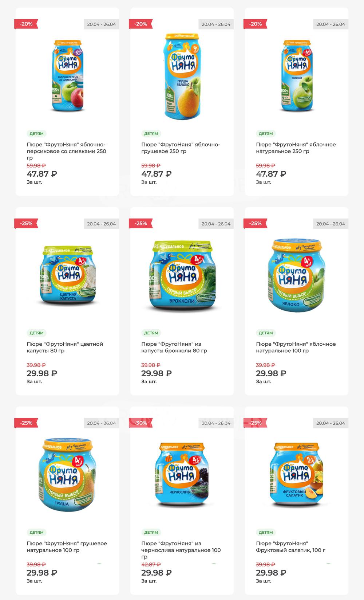Open the 'грушевое натуральное 100 гр' product link
This screenshot has width=364, height=600.
(67, 546)
